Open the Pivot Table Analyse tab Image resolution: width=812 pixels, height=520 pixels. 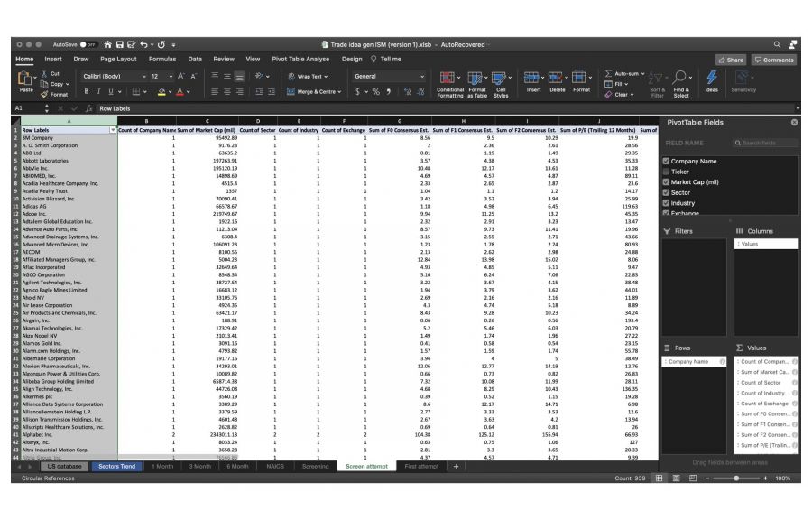point(300,59)
